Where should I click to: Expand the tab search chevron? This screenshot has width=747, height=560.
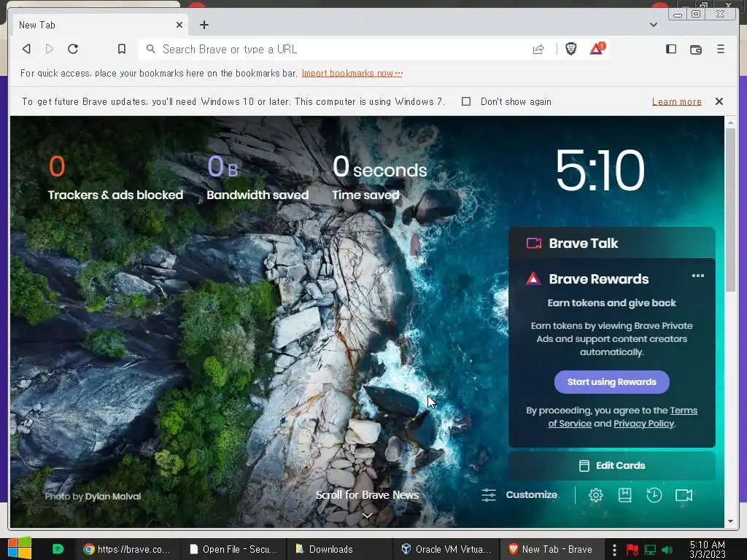tap(654, 25)
